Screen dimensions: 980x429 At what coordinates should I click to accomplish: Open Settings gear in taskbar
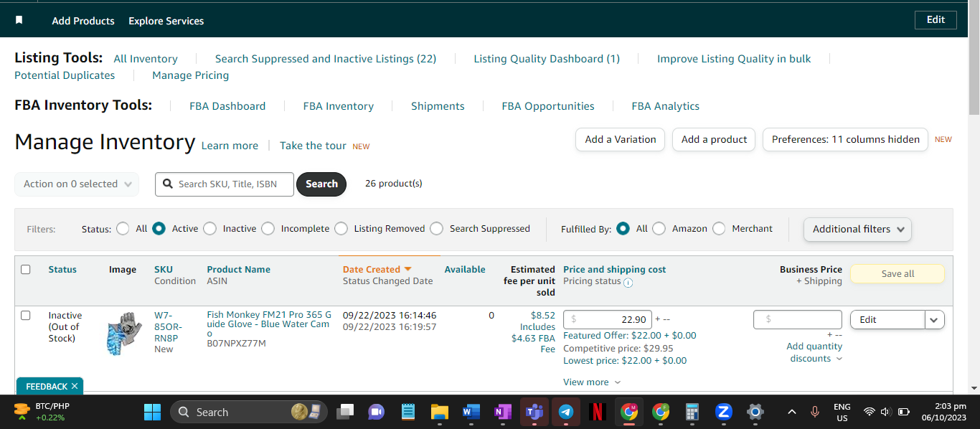click(x=755, y=412)
